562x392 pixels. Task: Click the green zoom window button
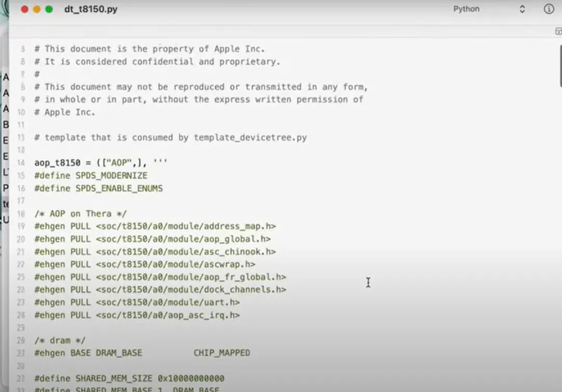(x=49, y=9)
